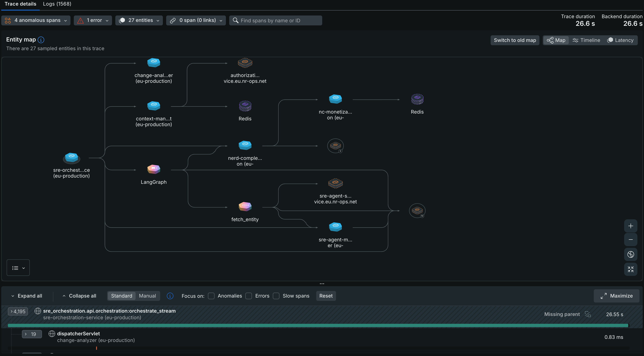Click the Missing parent broken-link icon
The width and height of the screenshot is (644, 356).
pyautogui.click(x=588, y=314)
